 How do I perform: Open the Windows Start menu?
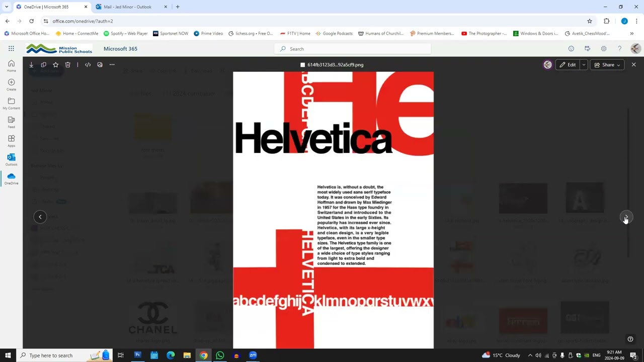click(8, 355)
